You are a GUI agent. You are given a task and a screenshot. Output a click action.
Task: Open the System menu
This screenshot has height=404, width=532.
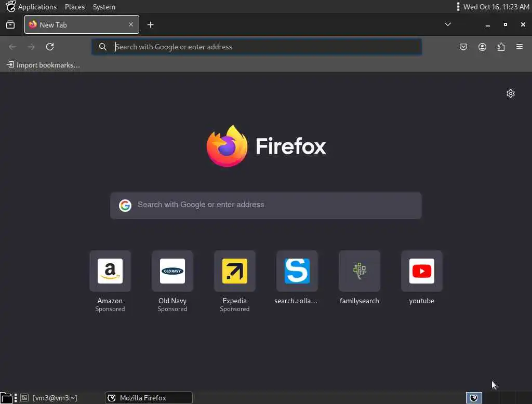tap(104, 7)
